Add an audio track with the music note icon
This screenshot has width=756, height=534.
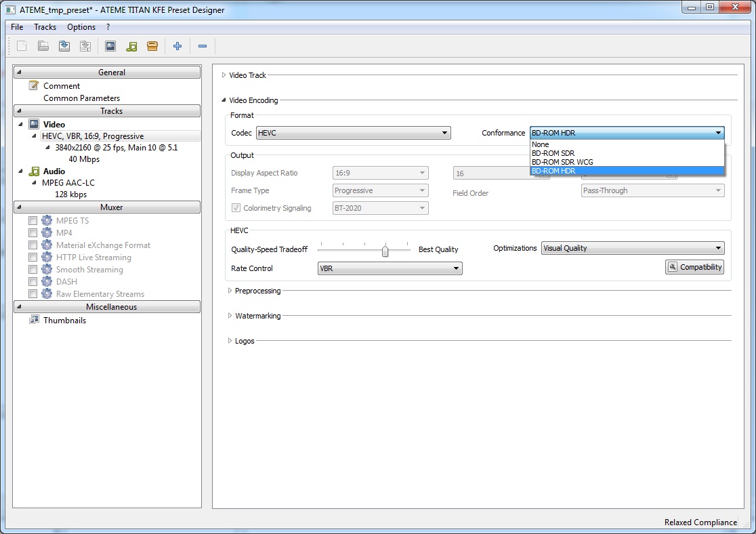click(131, 45)
